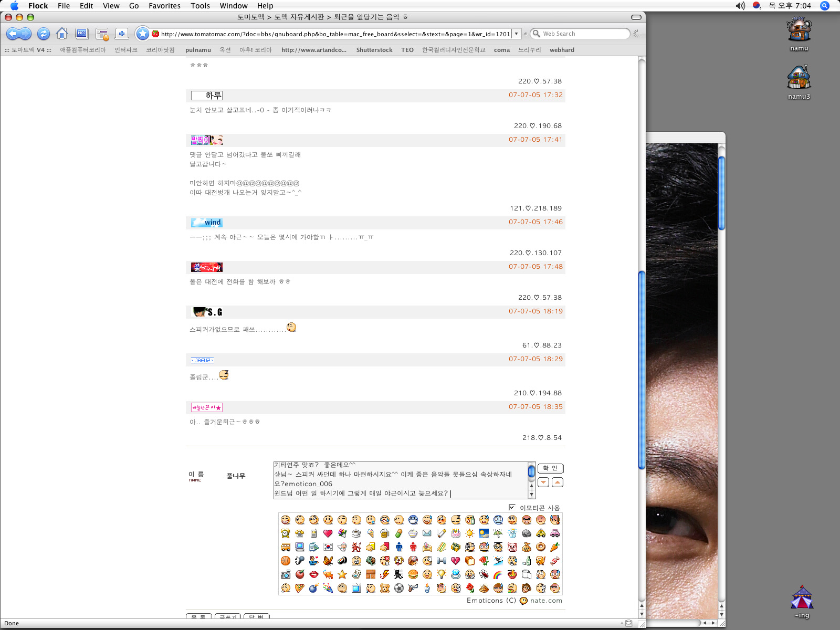Open the Favorites menu
This screenshot has width=840, height=630.
click(x=164, y=6)
